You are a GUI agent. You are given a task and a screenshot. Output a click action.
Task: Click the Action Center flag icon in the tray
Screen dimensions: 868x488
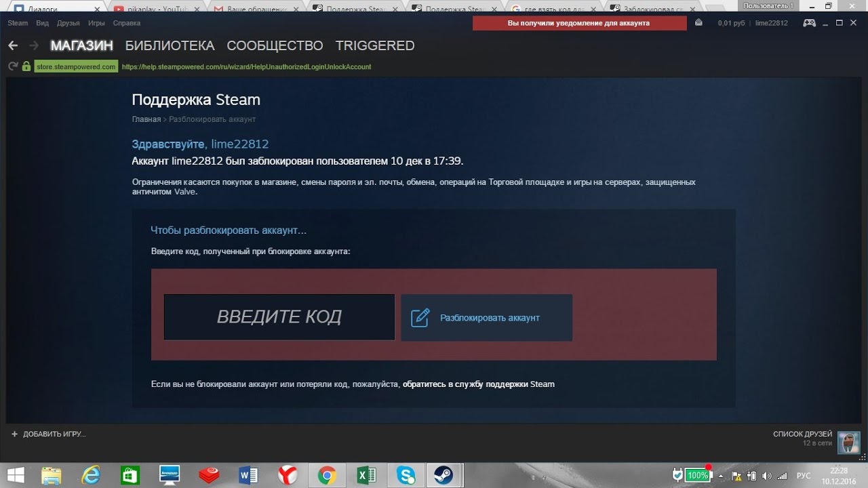coord(736,475)
